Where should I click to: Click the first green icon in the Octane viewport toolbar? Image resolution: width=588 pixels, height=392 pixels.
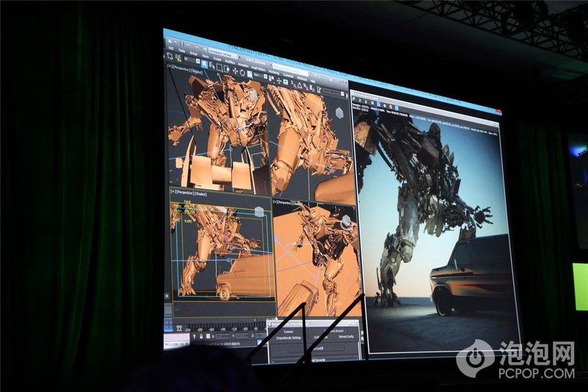click(x=353, y=99)
